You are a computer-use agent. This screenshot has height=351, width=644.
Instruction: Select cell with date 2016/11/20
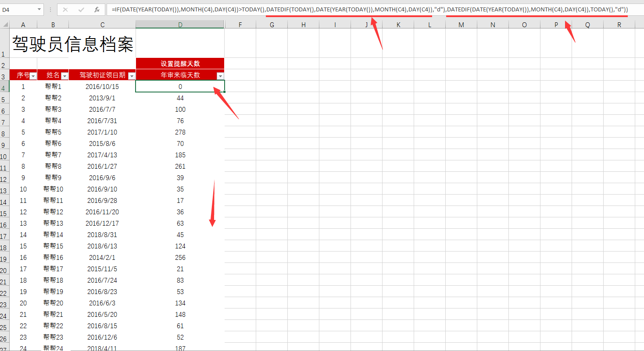click(x=102, y=212)
